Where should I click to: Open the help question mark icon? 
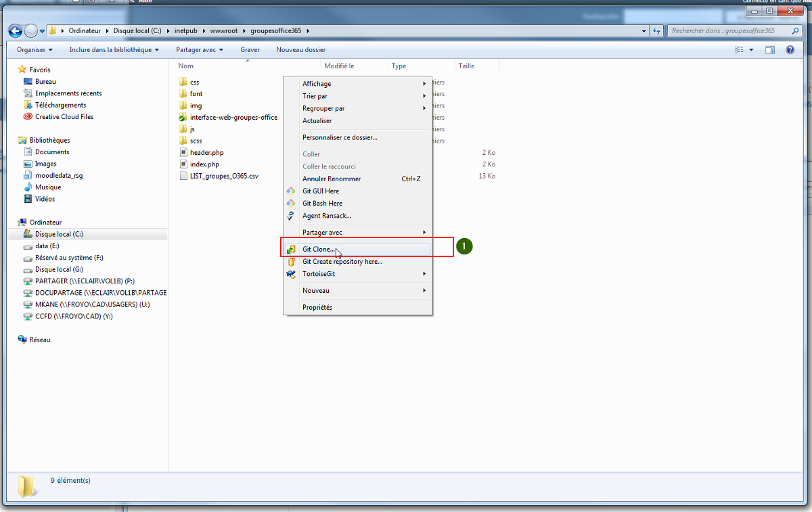pos(790,50)
